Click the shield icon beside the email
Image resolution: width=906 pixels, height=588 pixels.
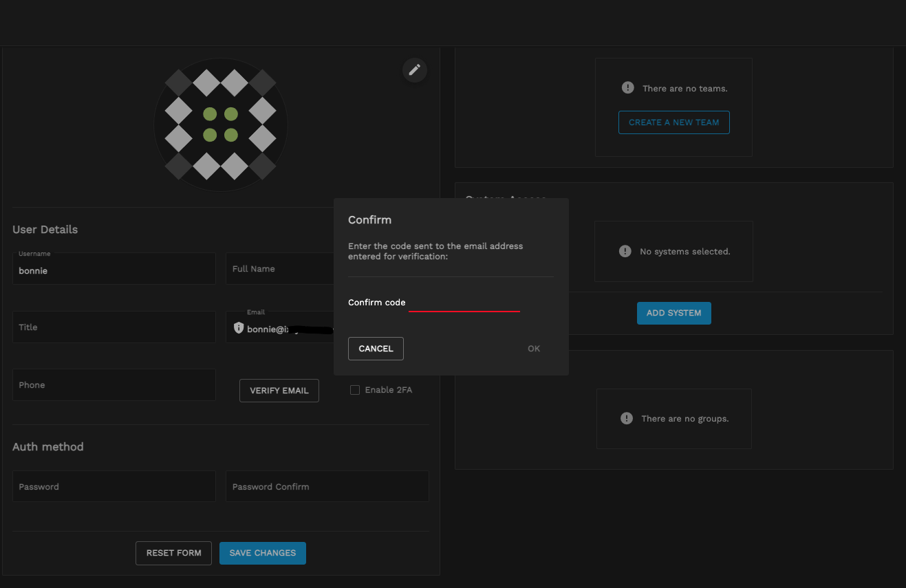coord(239,328)
